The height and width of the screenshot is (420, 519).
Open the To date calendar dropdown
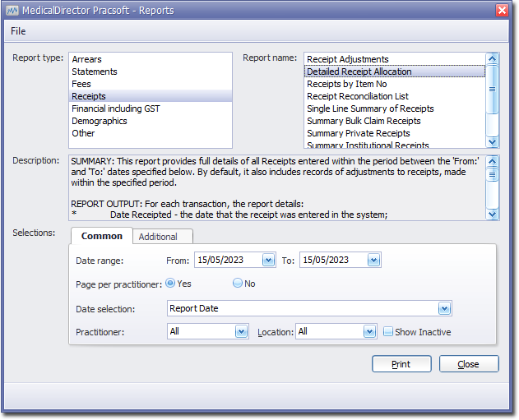(x=373, y=260)
